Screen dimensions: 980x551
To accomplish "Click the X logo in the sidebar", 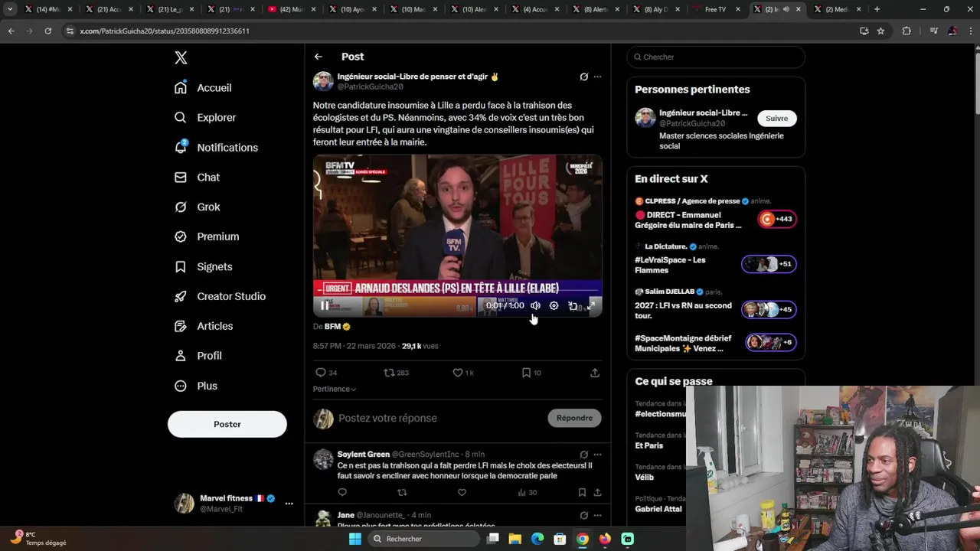I will point(181,57).
